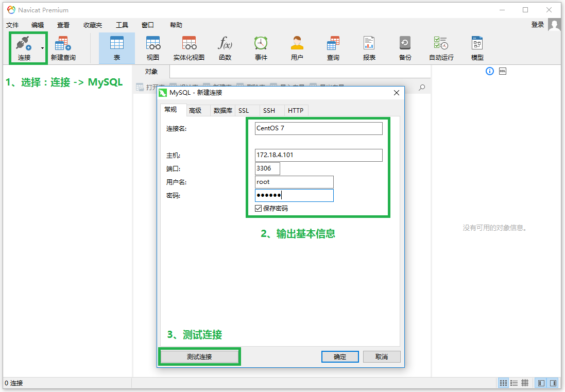This screenshot has width=565, height=392.
Task: Toggle the Save Password (保存密码) checkbox
Action: 259,208
